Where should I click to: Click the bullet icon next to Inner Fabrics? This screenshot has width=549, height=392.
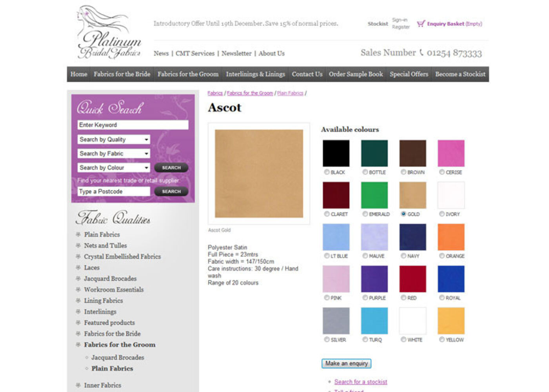click(78, 385)
